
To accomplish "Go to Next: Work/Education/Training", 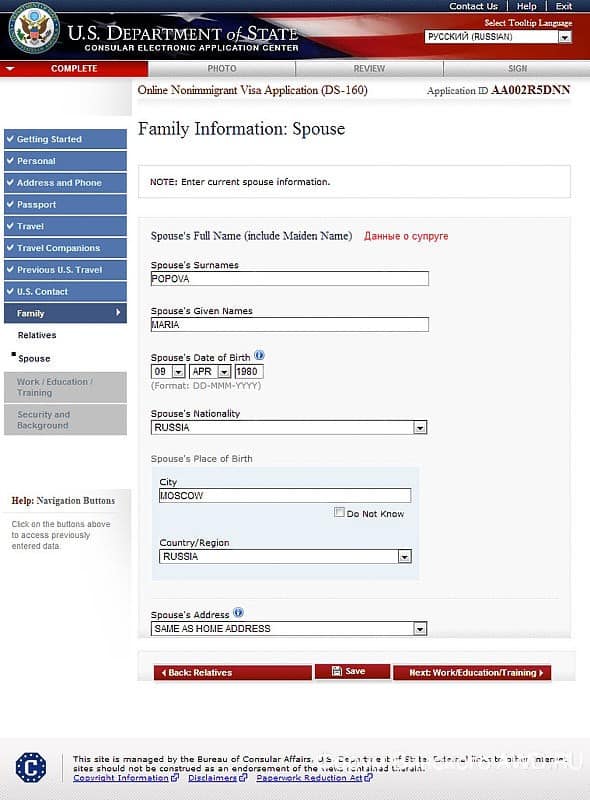I will [x=472, y=672].
